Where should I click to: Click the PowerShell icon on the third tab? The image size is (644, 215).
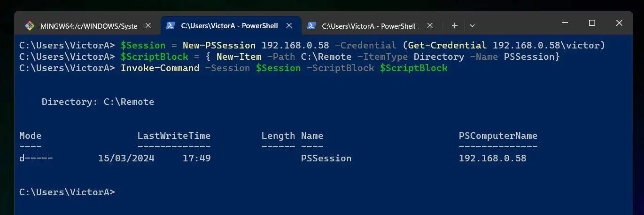(x=311, y=26)
